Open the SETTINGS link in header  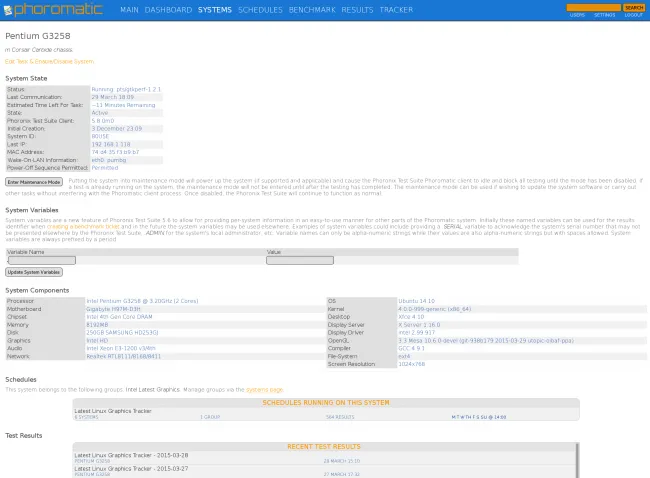tap(604, 15)
